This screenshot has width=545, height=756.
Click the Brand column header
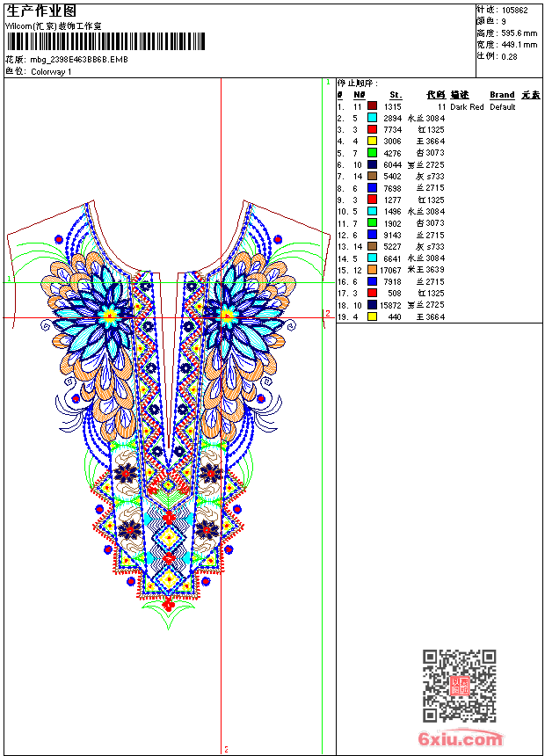tap(502, 95)
